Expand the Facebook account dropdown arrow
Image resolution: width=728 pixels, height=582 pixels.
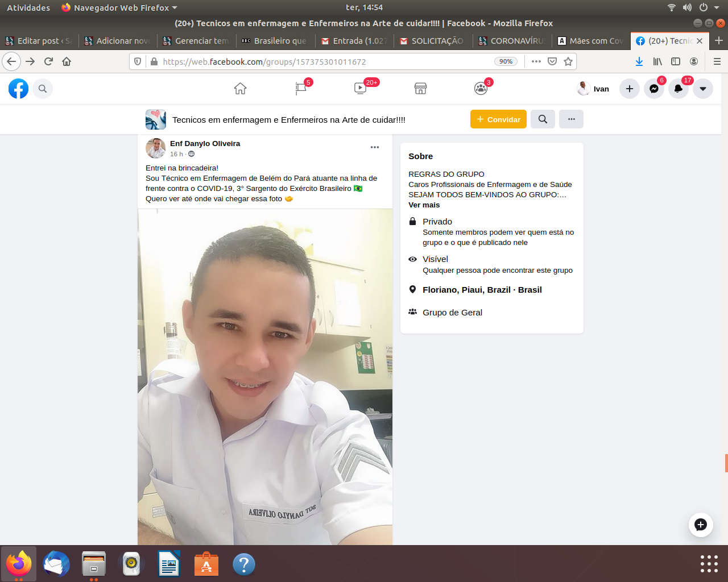[703, 89]
